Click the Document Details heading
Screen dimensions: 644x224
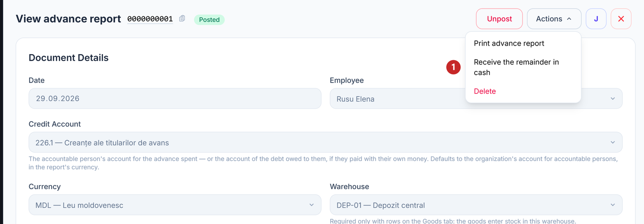click(x=69, y=58)
